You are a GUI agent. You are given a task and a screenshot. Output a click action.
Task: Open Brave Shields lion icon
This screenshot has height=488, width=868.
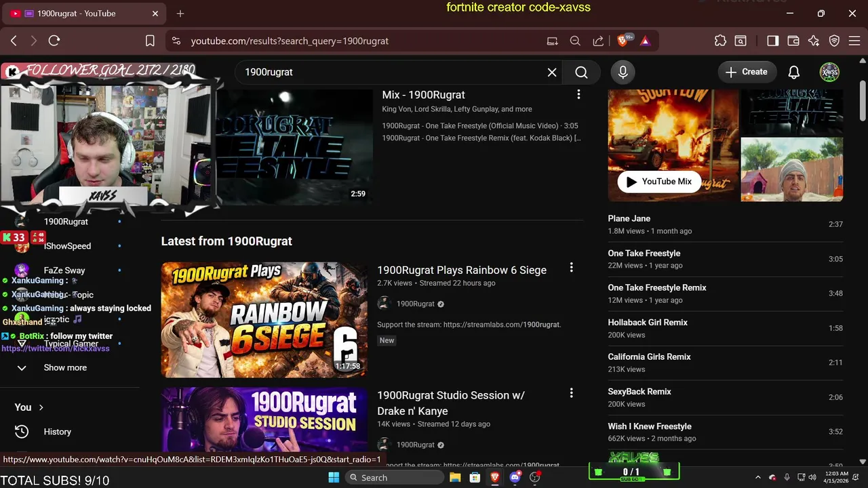(623, 41)
